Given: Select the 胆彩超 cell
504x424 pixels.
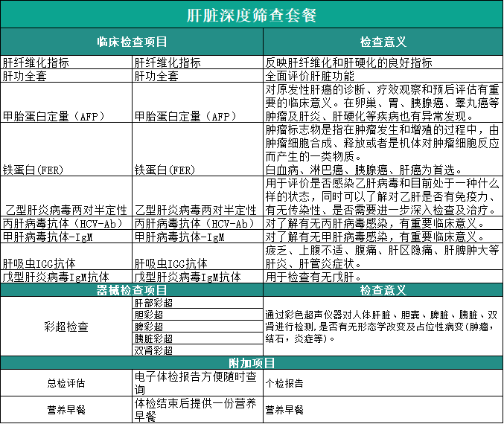Looking at the screenshot, I should click(197, 315).
